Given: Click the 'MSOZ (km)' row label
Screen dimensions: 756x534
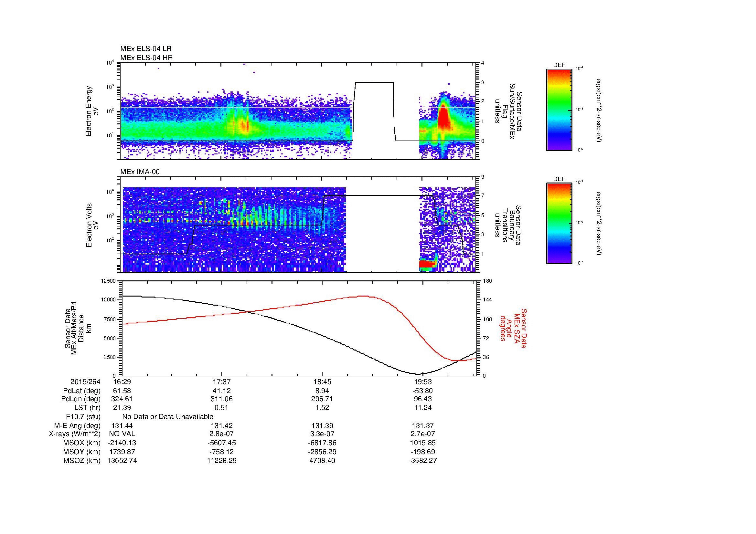Looking at the screenshot, I should tap(82, 461).
